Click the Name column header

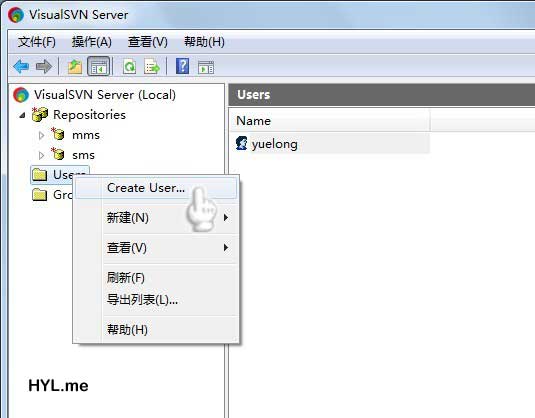click(330, 120)
